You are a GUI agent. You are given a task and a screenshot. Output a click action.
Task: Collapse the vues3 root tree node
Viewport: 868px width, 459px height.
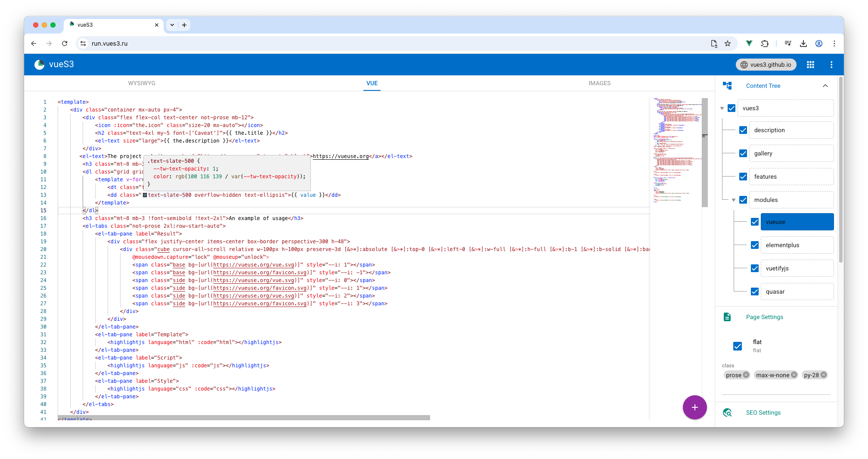[x=722, y=108]
